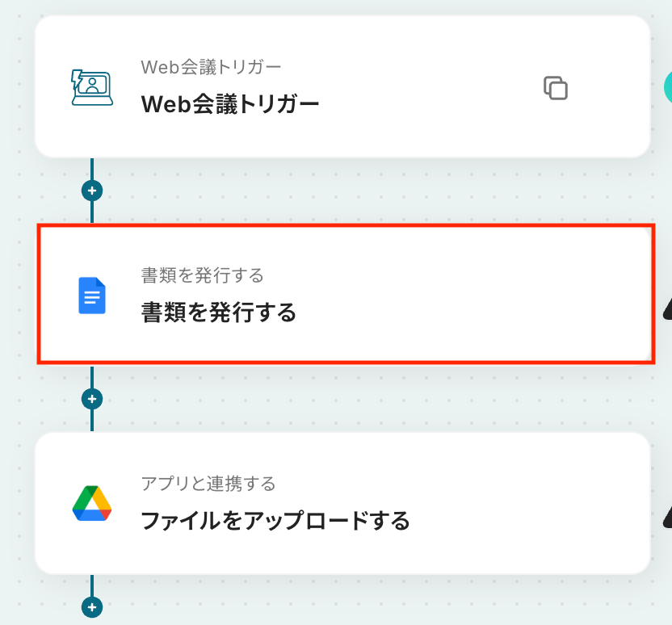Screen dimensions: 672x625
Task: Open the highlighted 書類を発行する step card
Action: click(346, 294)
